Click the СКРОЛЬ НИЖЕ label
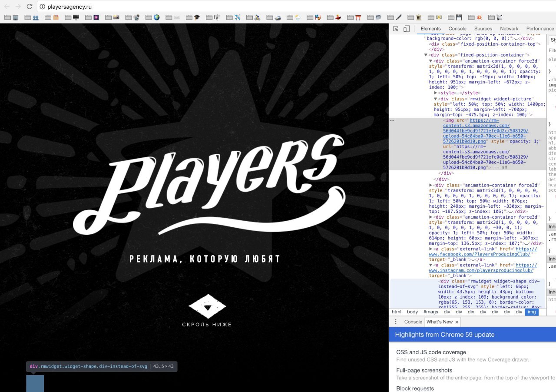The height and width of the screenshot is (392, 556). pos(207,325)
